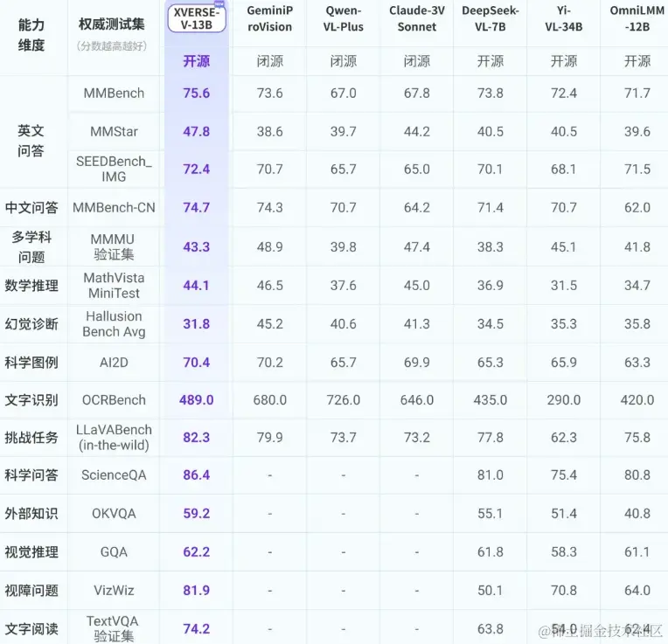Click XVERSE's ScienceQA score 86.4
668x644 pixels.
[197, 475]
